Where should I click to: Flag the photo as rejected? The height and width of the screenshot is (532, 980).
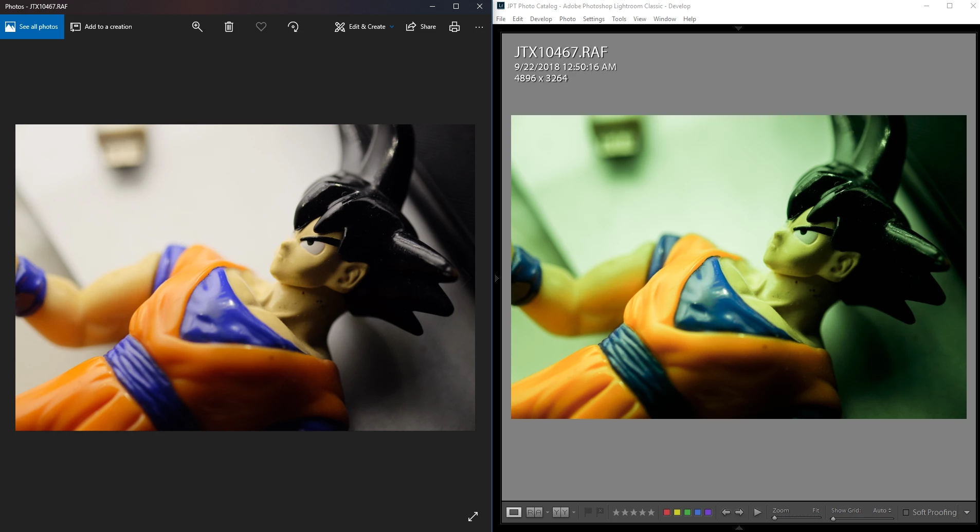600,511
